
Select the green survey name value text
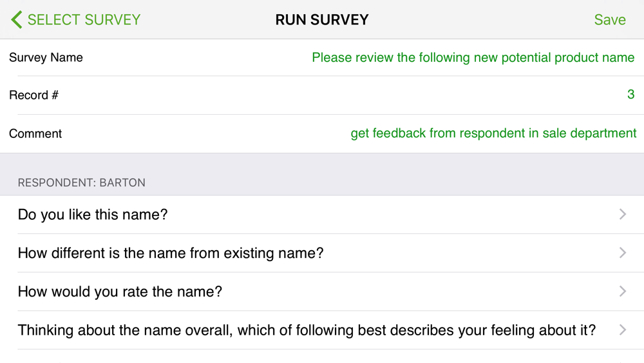coord(473,57)
